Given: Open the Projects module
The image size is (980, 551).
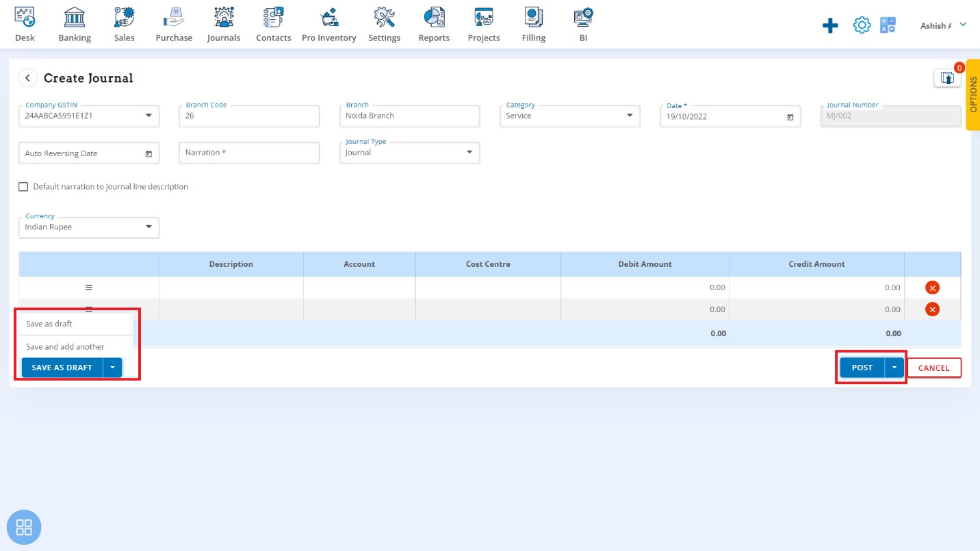Looking at the screenshot, I should [484, 25].
